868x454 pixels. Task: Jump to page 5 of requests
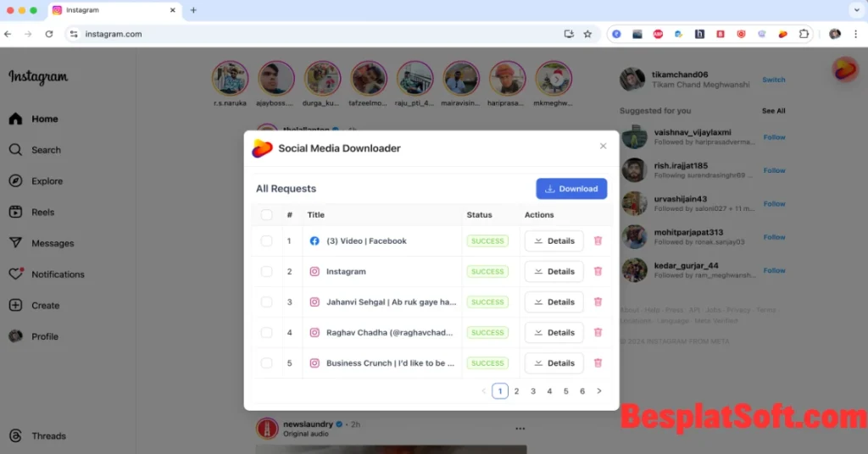pos(565,391)
